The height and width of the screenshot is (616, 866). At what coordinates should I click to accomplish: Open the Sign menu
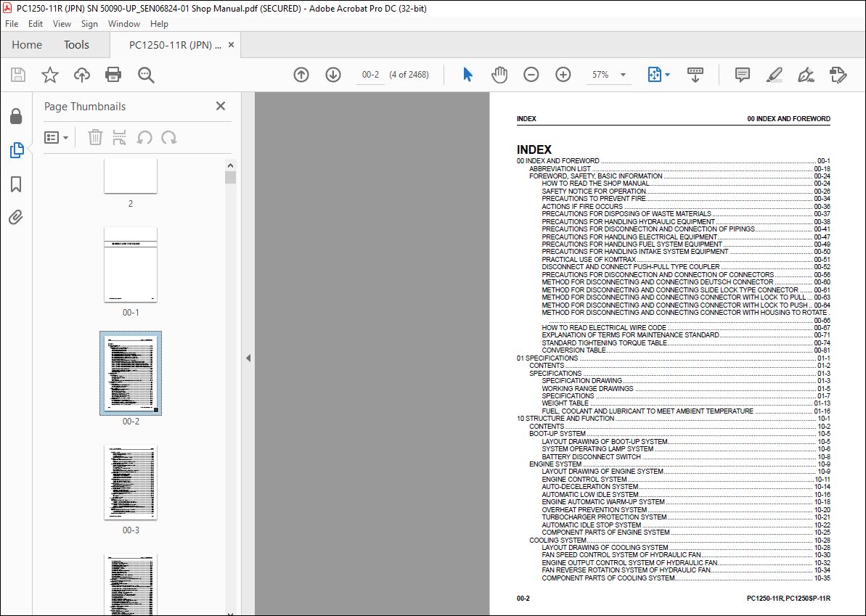(x=89, y=24)
